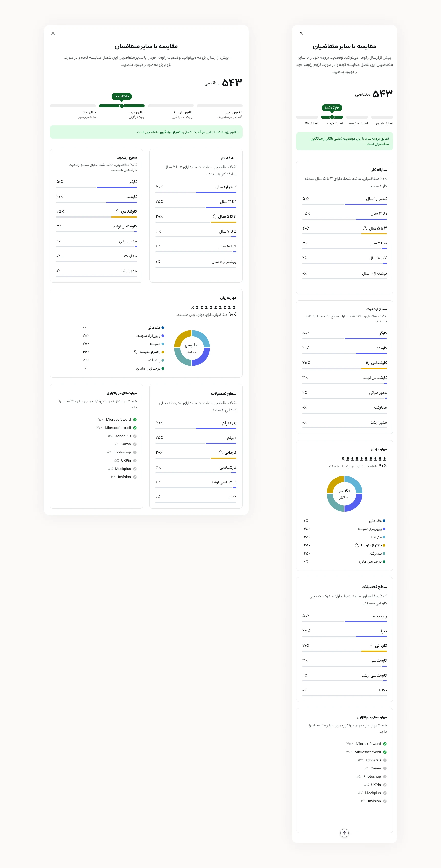Click the سطح تحصیلات heading in narrow modal
This screenshot has height=868, width=441.
[374, 587]
